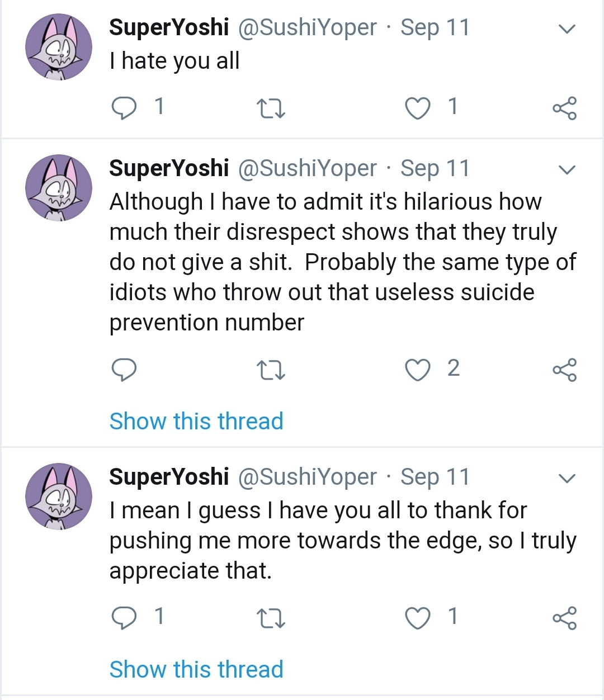This screenshot has width=604, height=700.
Task: Open chevron menu on the "appreciate that" tweet
Action: point(567,479)
